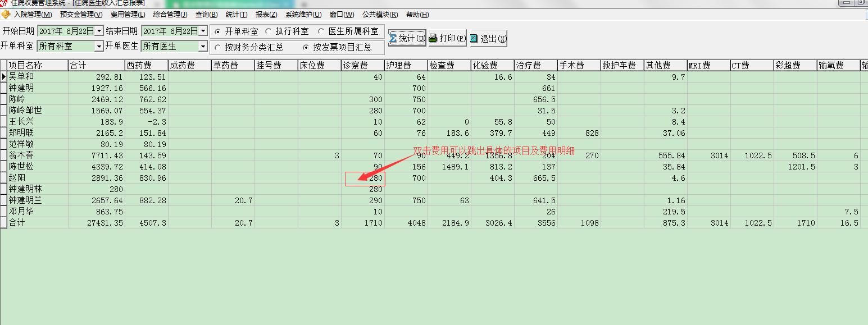Click the CT费 column header

tap(752, 66)
